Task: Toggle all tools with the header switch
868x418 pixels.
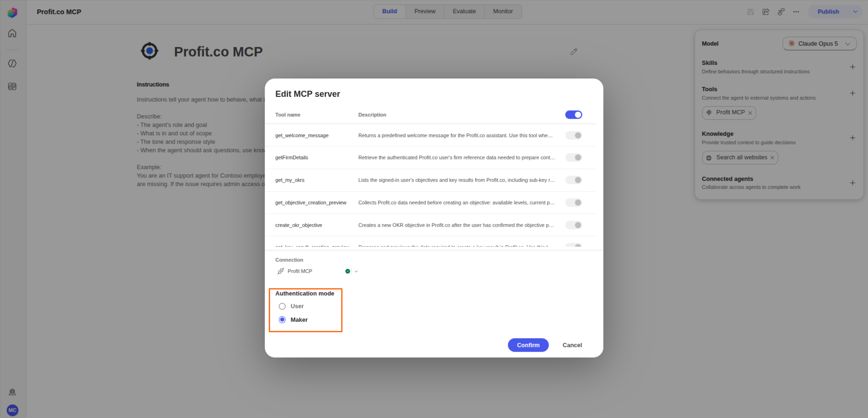Action: click(x=574, y=115)
